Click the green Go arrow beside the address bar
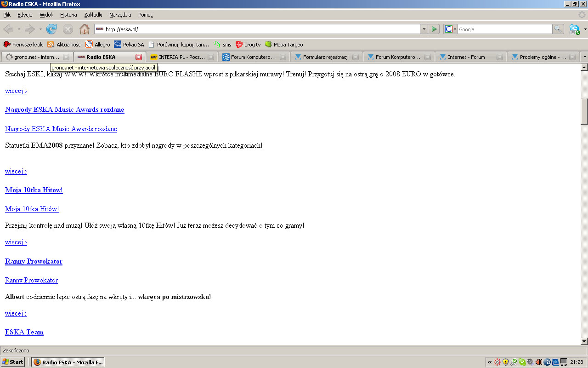 [x=434, y=29]
